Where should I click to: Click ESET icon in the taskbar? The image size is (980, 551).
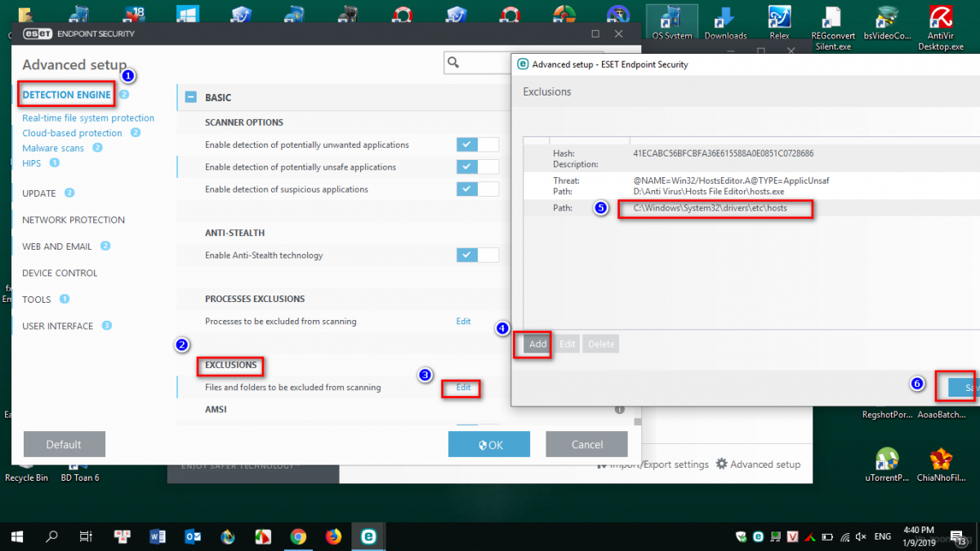click(368, 536)
